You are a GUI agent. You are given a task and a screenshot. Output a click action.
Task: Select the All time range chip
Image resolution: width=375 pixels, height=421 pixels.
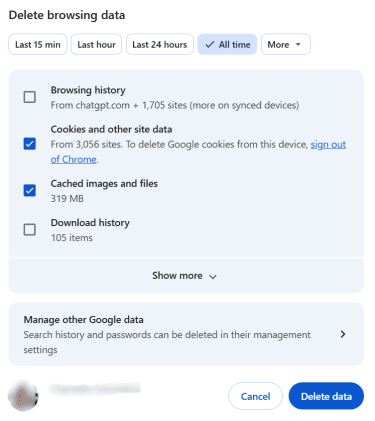point(227,44)
